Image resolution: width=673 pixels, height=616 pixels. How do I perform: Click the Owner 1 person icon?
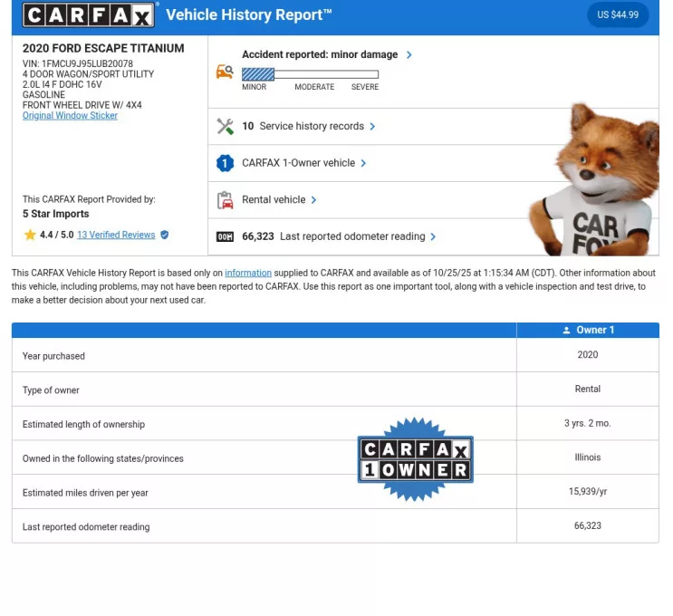tap(567, 331)
